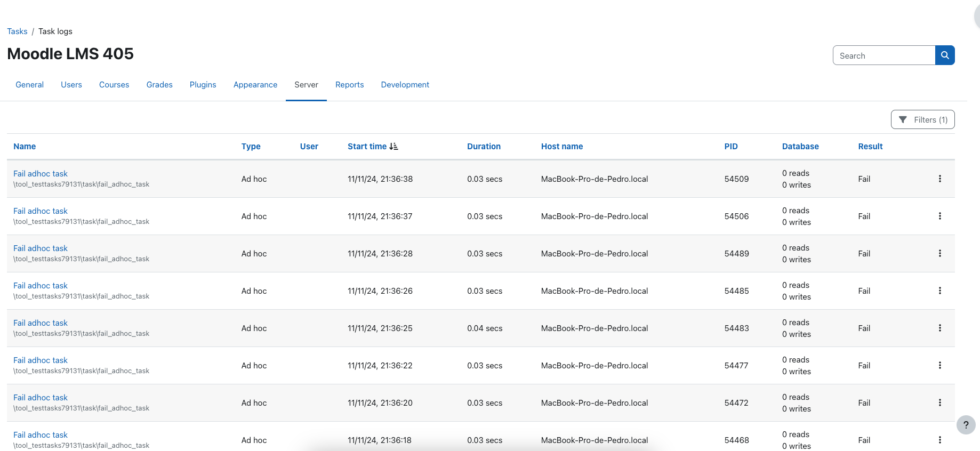Open actions menu for PID 54485 row
This screenshot has height=451, width=980.
tap(940, 291)
